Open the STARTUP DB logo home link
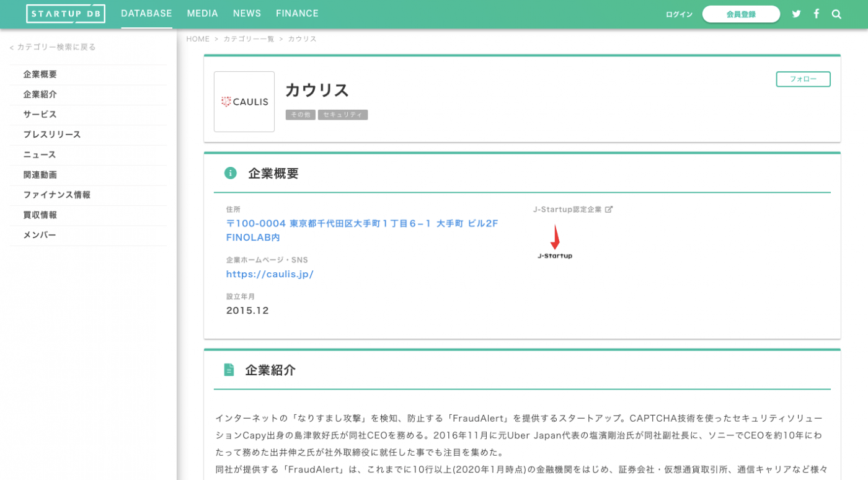 coord(66,14)
